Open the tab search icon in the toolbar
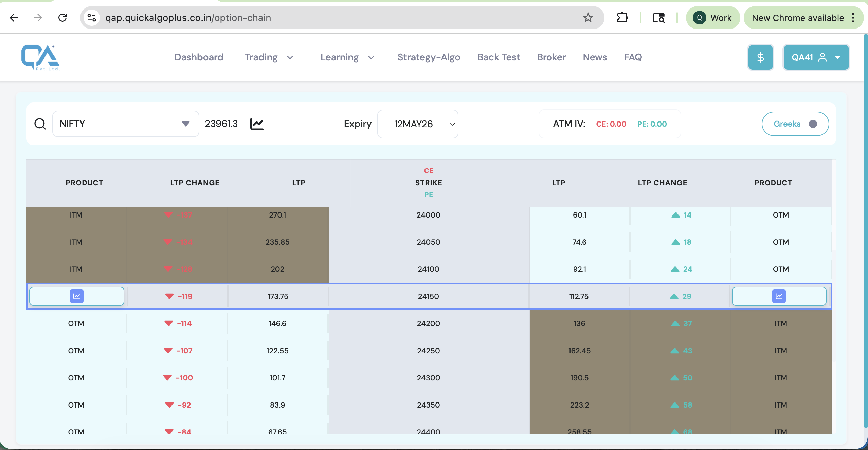The image size is (868, 450). (658, 18)
